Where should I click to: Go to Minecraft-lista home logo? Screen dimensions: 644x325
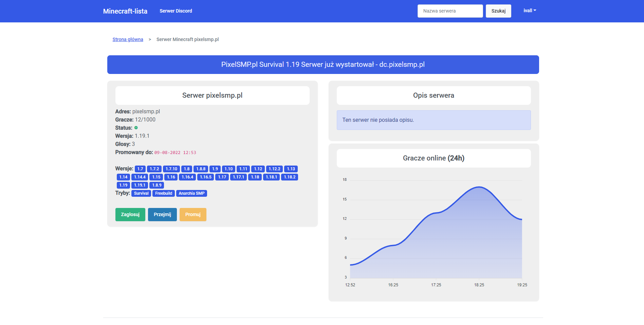(125, 11)
